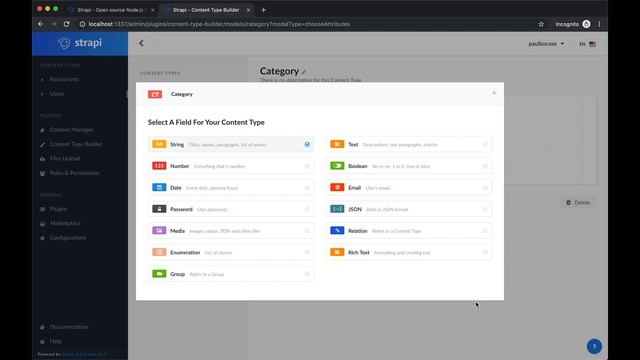Image resolution: width=640 pixels, height=360 pixels.
Task: Toggle the Text row radio button
Action: (485, 144)
